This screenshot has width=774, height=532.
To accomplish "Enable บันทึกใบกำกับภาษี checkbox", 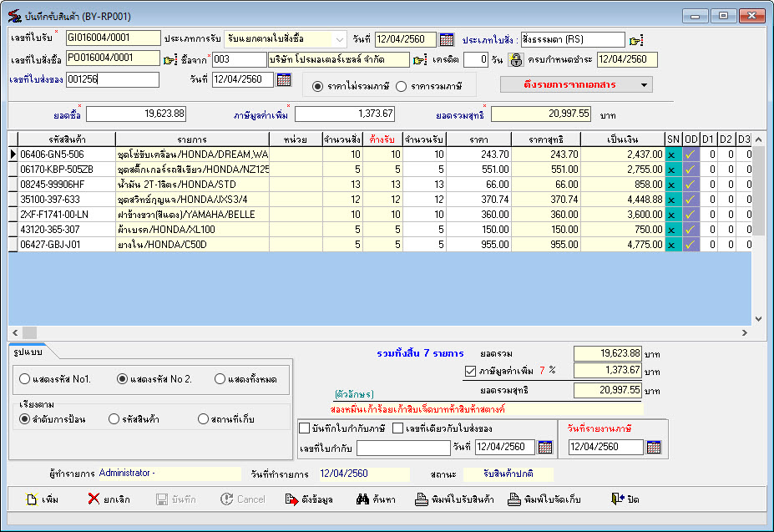I will pos(305,428).
